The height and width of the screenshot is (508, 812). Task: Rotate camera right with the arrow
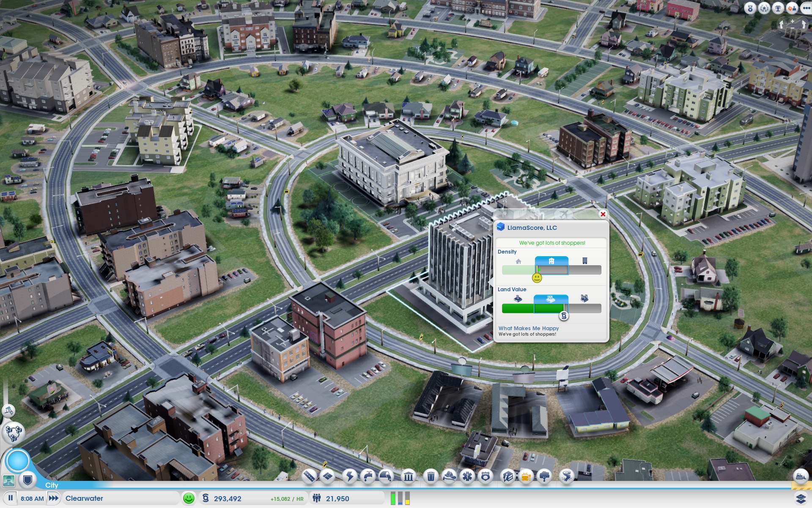tap(804, 24)
